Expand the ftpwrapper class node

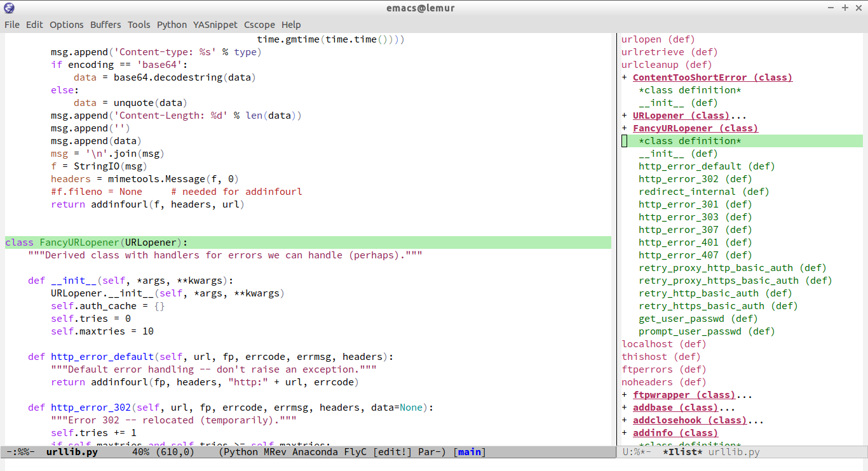click(625, 395)
